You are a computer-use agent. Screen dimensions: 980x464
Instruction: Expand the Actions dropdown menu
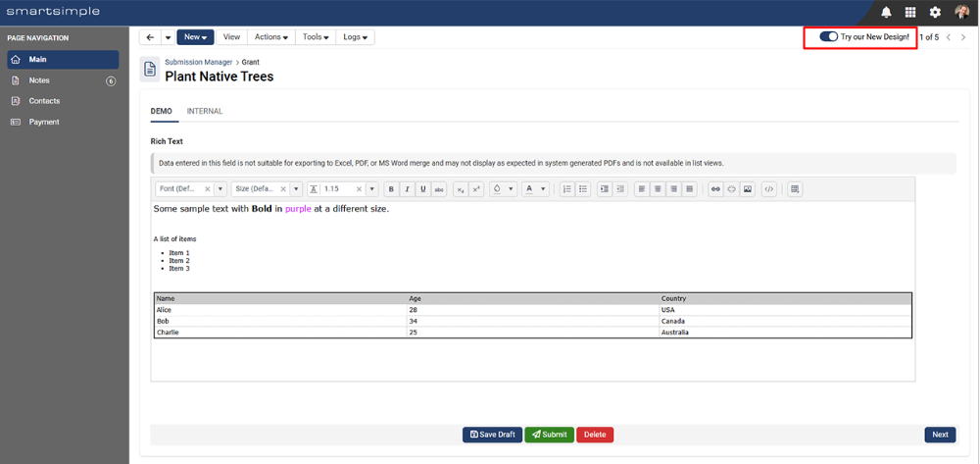click(271, 37)
